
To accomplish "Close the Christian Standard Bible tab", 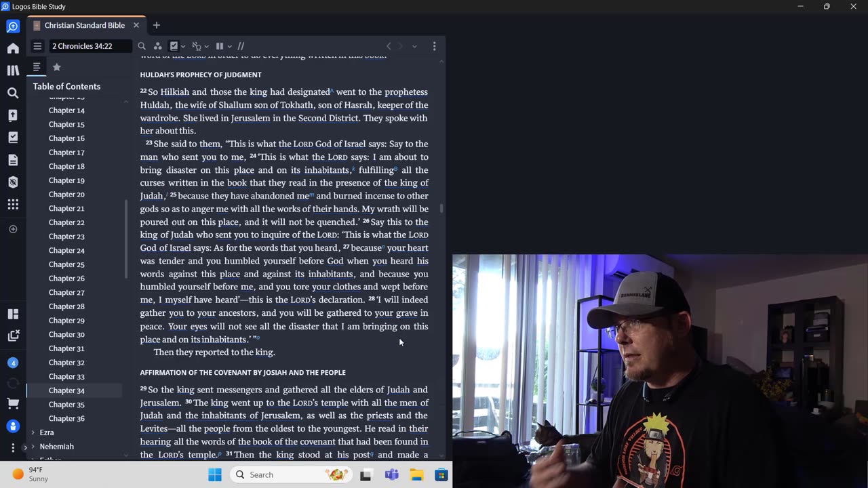I will [136, 25].
